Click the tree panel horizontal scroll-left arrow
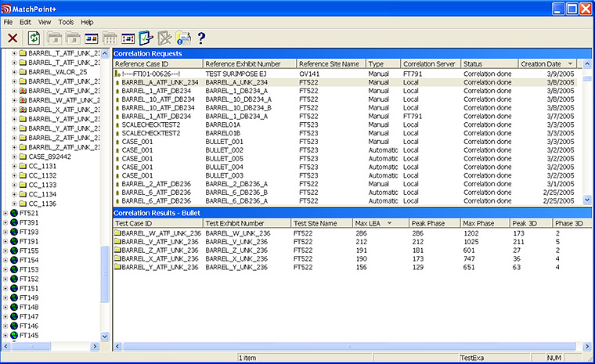 (x=6, y=346)
